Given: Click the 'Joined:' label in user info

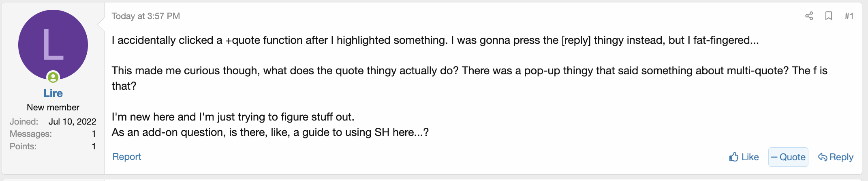Looking at the screenshot, I should coord(24,121).
